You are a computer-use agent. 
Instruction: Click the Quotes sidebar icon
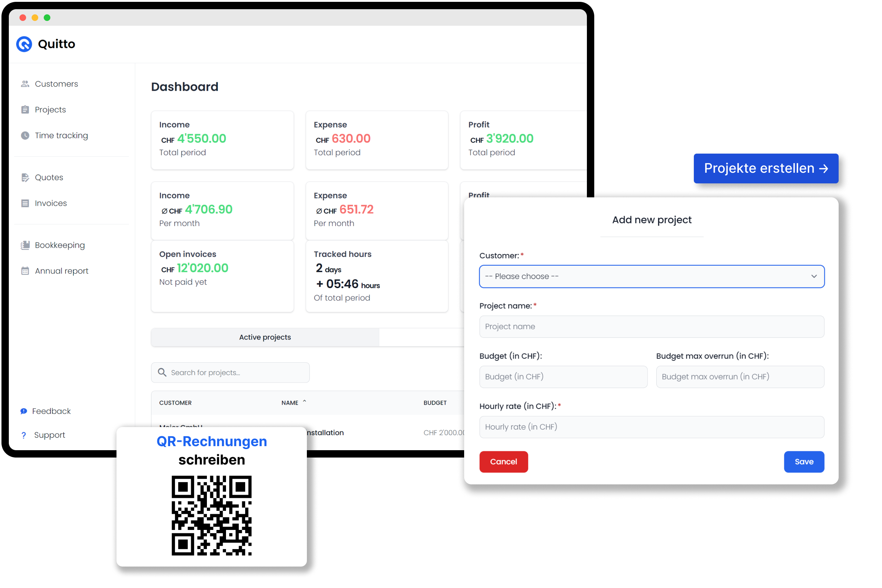point(25,176)
